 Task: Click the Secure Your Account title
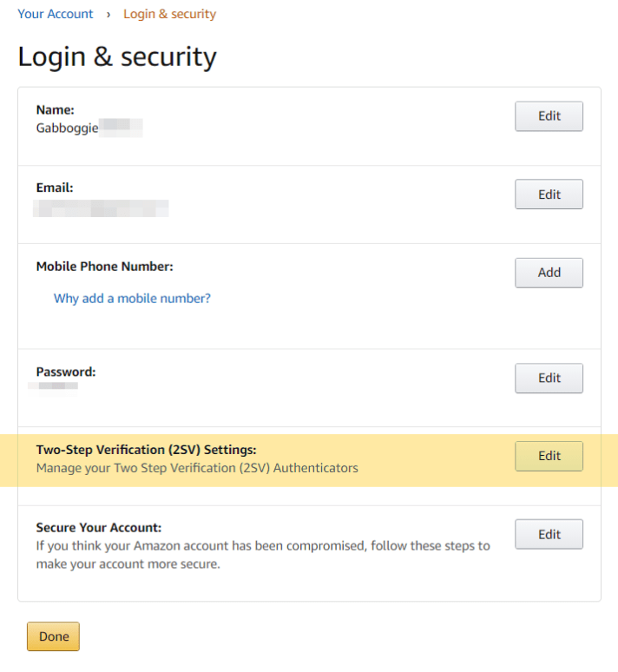pyautogui.click(x=99, y=528)
